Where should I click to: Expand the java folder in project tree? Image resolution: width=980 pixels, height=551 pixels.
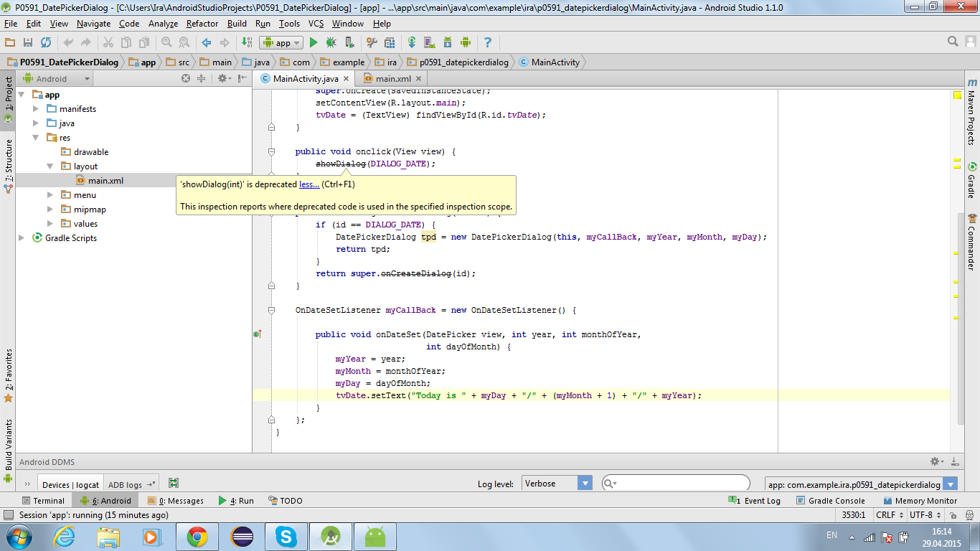coord(36,123)
